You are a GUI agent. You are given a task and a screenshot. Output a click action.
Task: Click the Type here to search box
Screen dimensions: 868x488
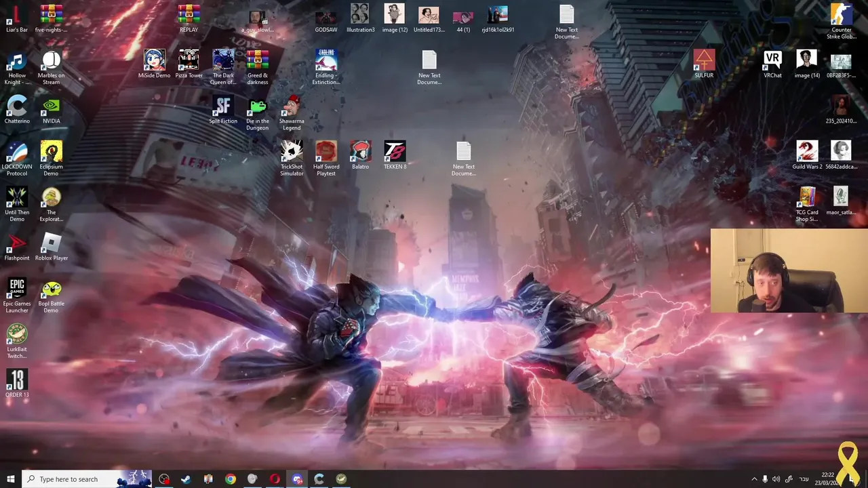[87, 479]
